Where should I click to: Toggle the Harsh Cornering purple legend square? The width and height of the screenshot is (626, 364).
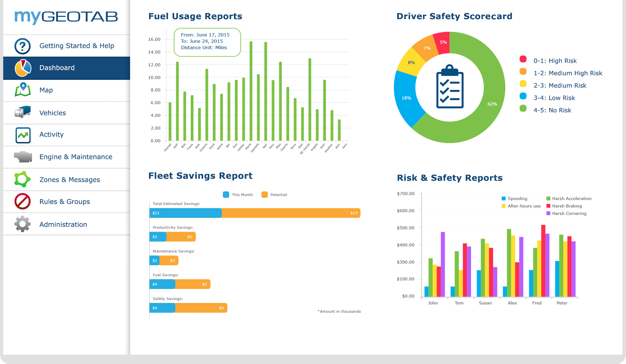[548, 213]
